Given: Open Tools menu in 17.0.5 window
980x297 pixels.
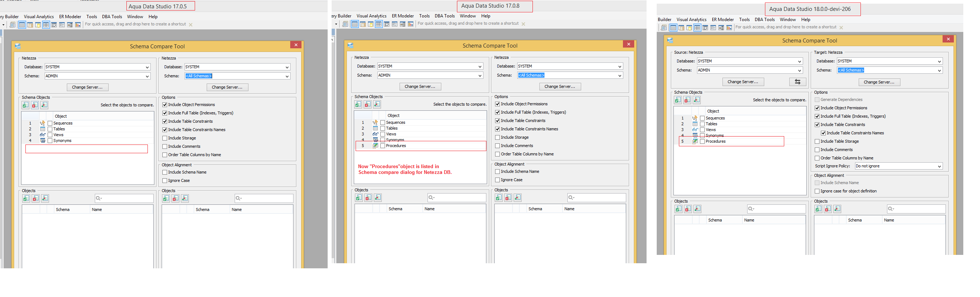Looking at the screenshot, I should coord(92,17).
